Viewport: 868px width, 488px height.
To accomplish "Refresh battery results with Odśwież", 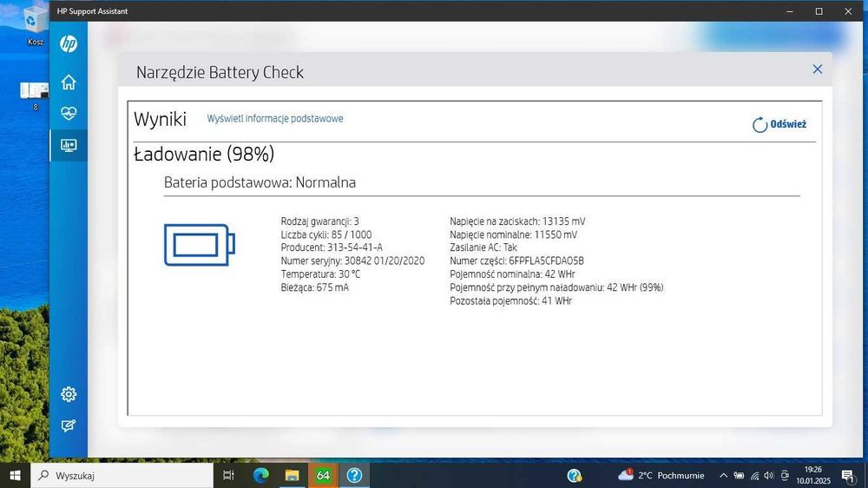I will [x=779, y=125].
